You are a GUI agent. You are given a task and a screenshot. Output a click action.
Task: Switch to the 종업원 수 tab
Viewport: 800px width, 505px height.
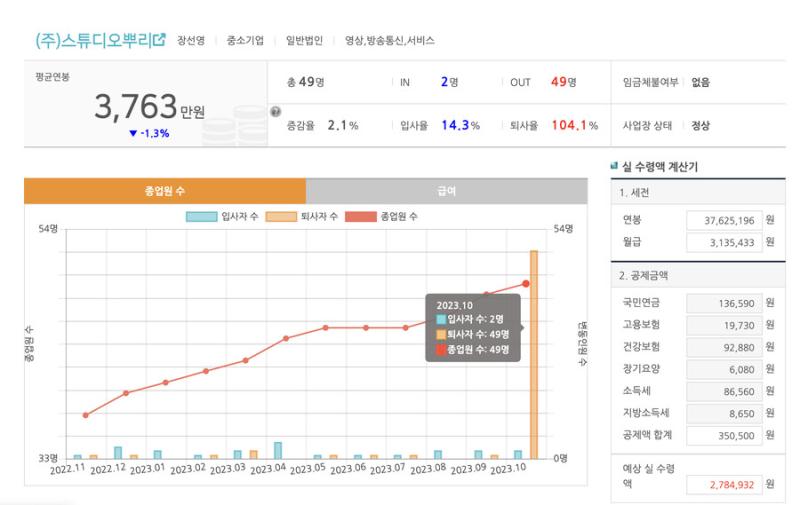pos(165,191)
